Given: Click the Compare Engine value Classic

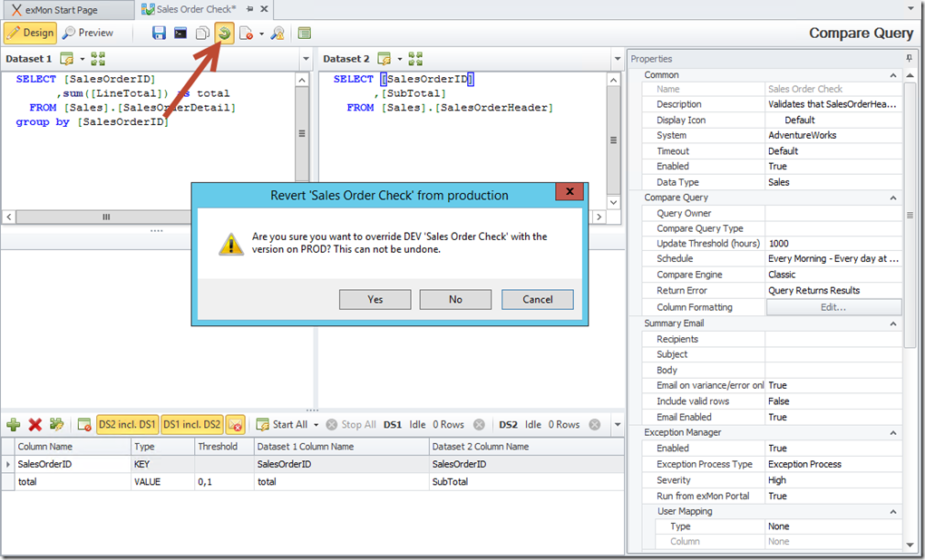Looking at the screenshot, I should tap(833, 275).
